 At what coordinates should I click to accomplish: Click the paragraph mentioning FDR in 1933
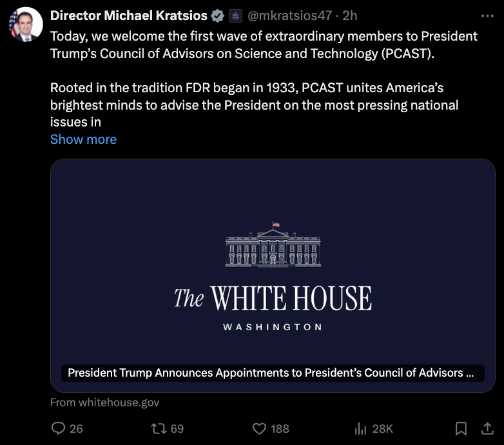(254, 104)
